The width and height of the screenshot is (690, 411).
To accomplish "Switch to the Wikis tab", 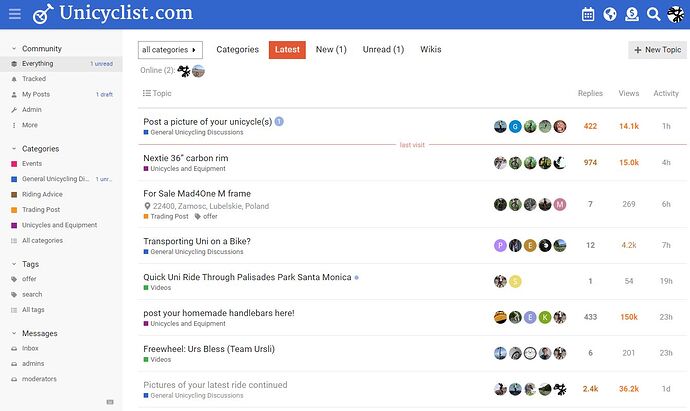I will [x=430, y=49].
